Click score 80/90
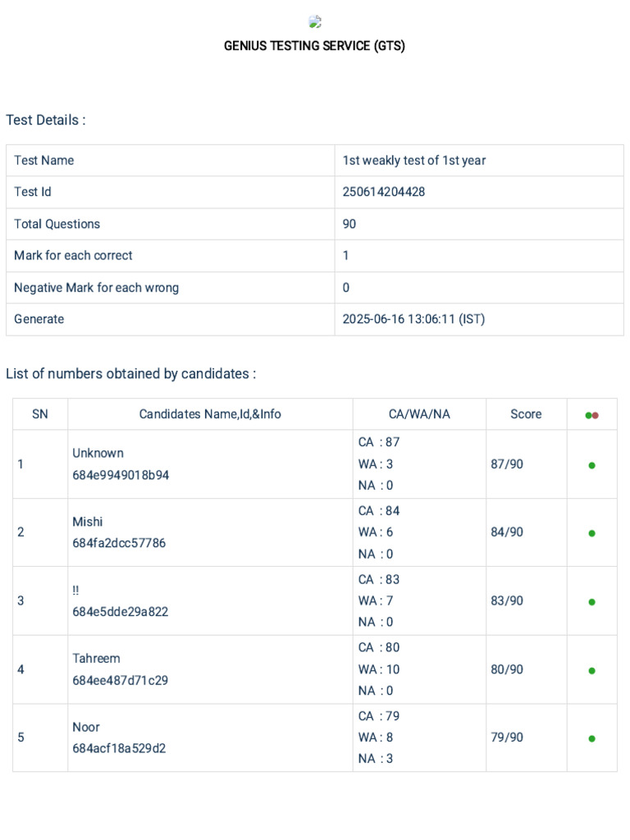 507,669
